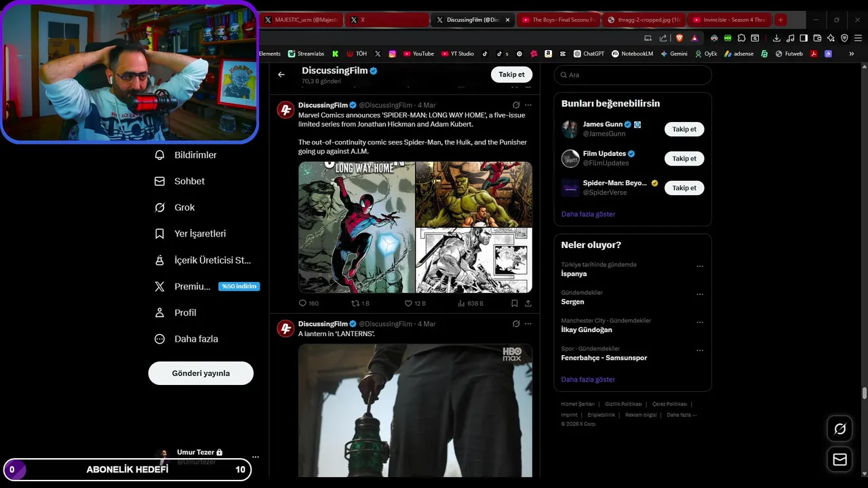
Task: Open a new browser tab
Action: (781, 20)
